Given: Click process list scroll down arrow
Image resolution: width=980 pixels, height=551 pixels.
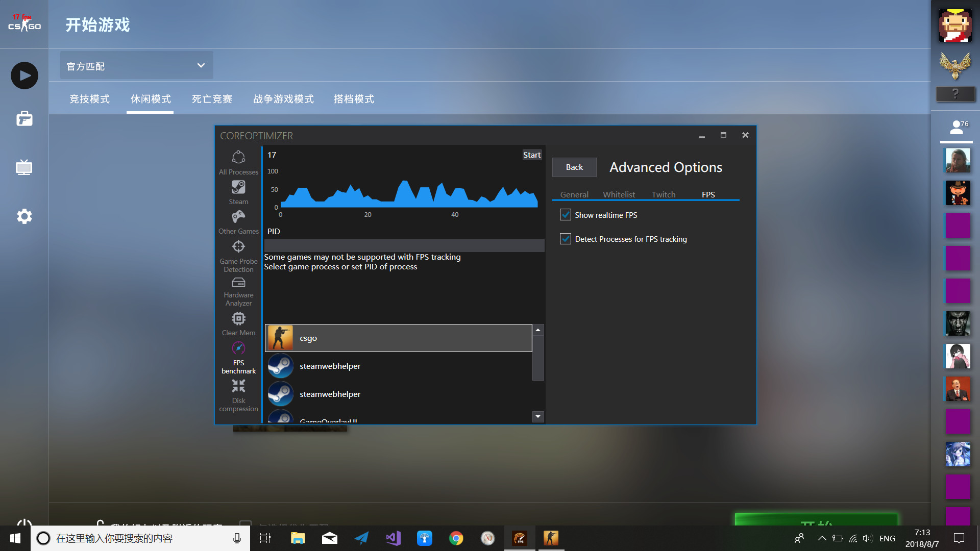Looking at the screenshot, I should [538, 417].
